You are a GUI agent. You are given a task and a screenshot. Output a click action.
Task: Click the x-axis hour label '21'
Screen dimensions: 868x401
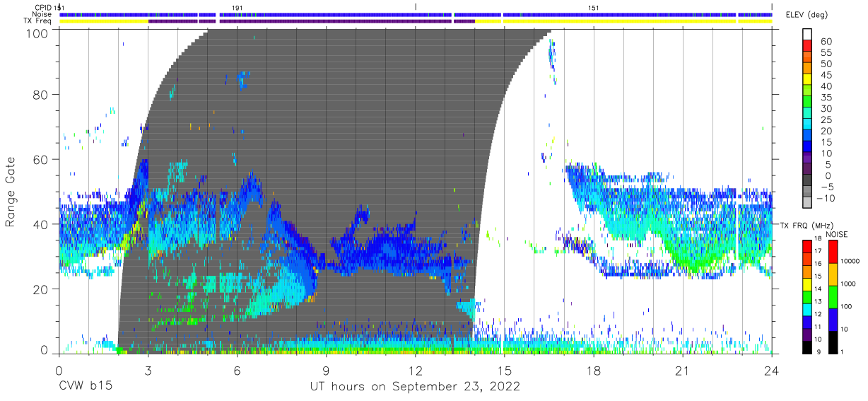(682, 370)
